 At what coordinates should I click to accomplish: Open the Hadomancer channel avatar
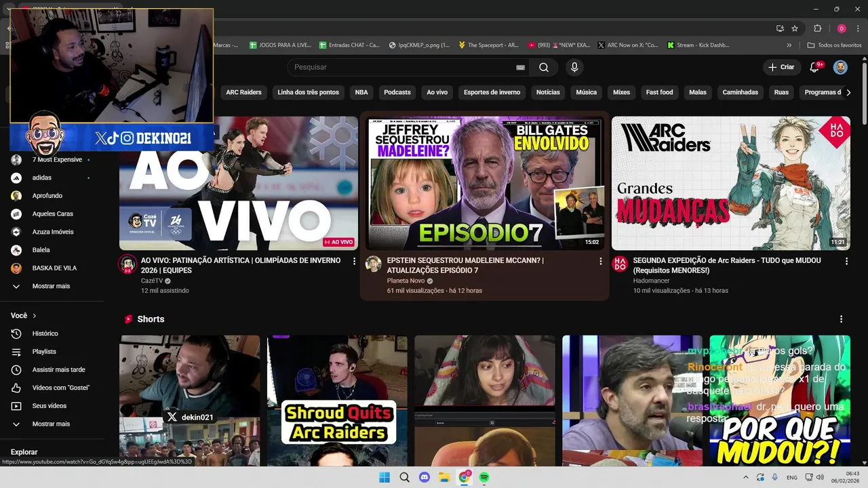pos(620,264)
